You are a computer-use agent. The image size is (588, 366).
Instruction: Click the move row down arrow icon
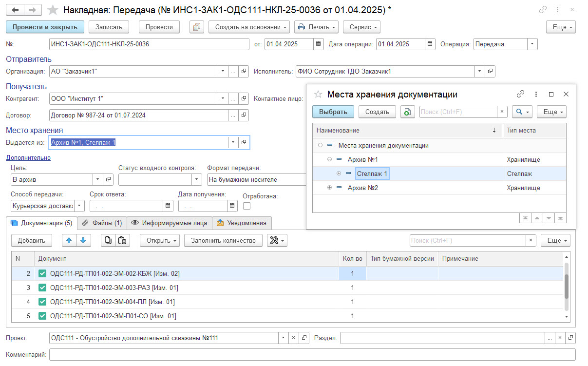tap(83, 240)
